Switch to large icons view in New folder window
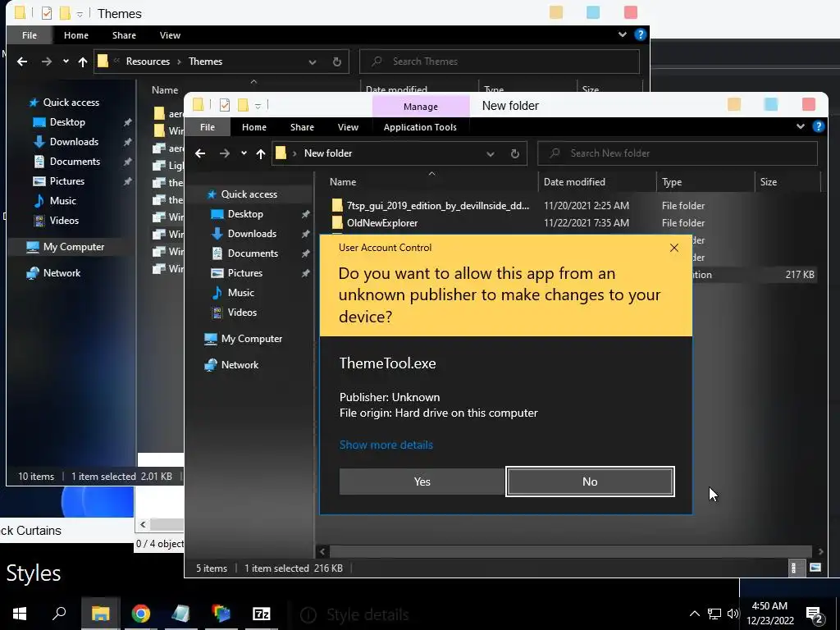 coord(815,568)
